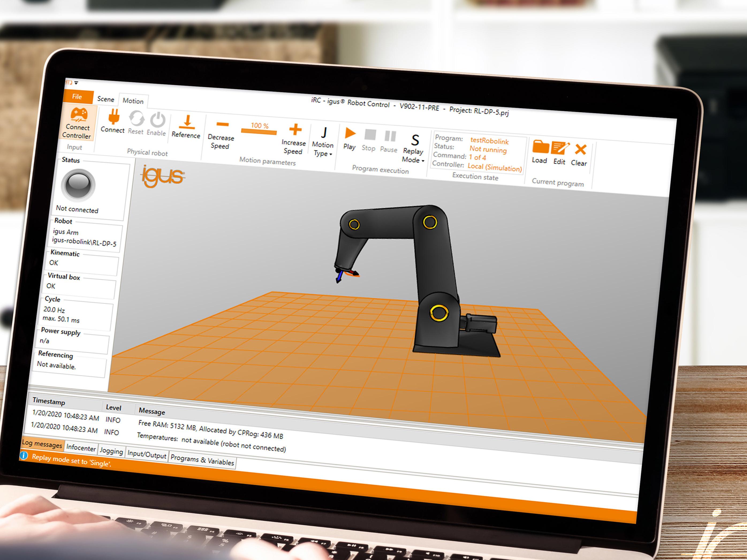
Task: Select the Free RAM log message
Action: pos(211,429)
